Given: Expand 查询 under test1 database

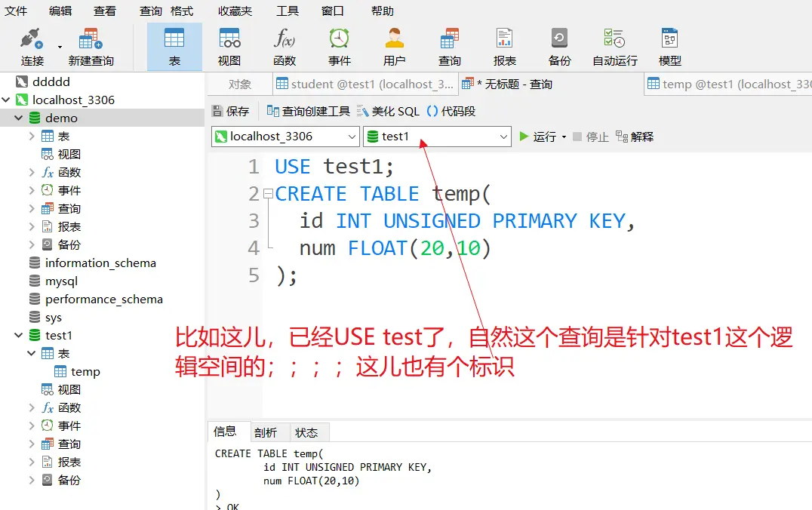Looking at the screenshot, I should (32, 444).
